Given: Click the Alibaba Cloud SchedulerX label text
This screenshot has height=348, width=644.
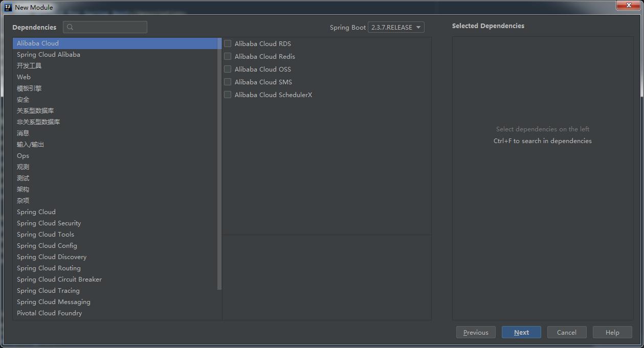Looking at the screenshot, I should click(273, 95).
